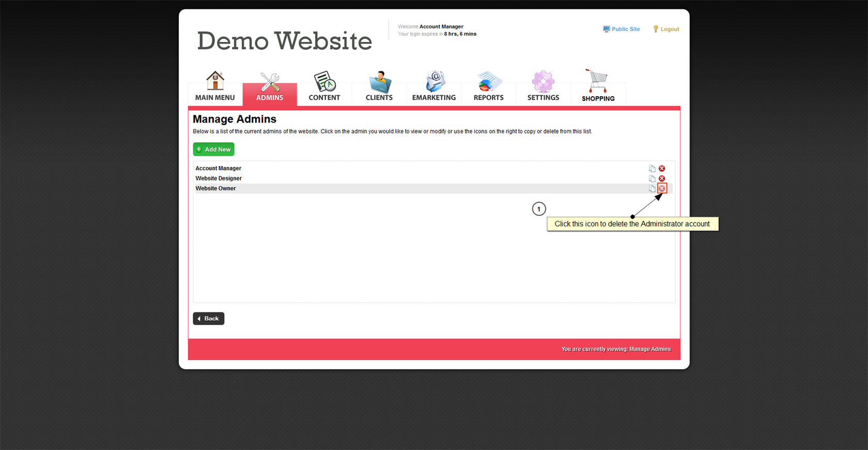This screenshot has width=868, height=450.
Task: Visit the Public Site link
Action: tap(622, 29)
